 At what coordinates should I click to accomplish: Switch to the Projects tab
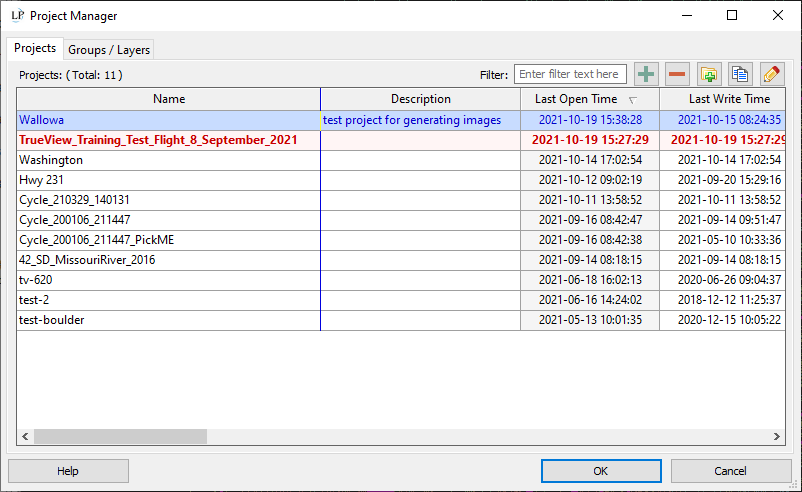(35, 48)
